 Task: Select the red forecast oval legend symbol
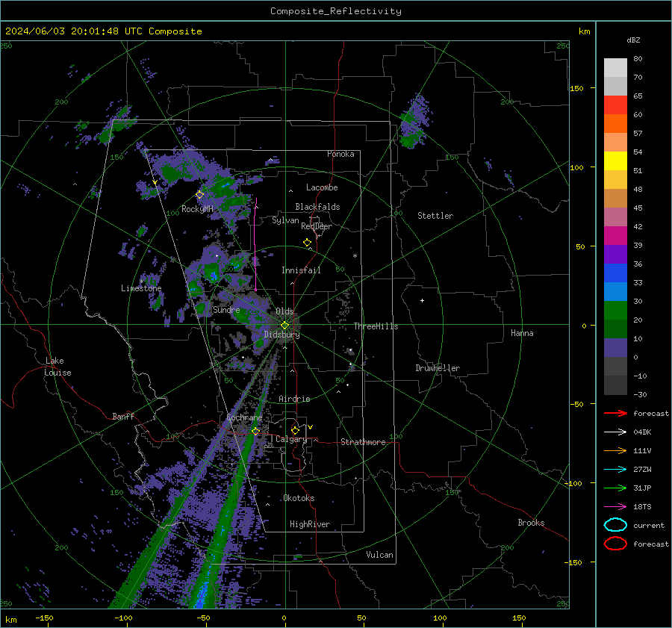[615, 544]
